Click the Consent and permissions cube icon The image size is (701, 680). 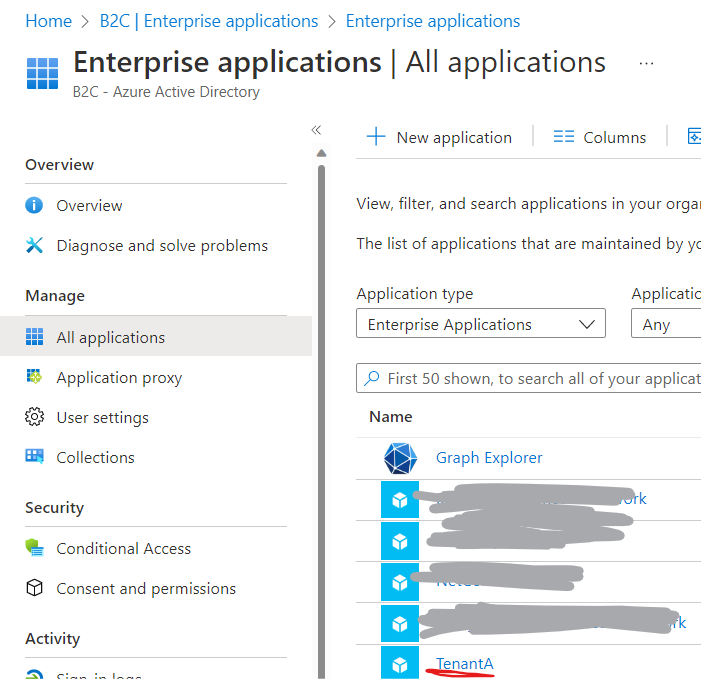[34, 587]
